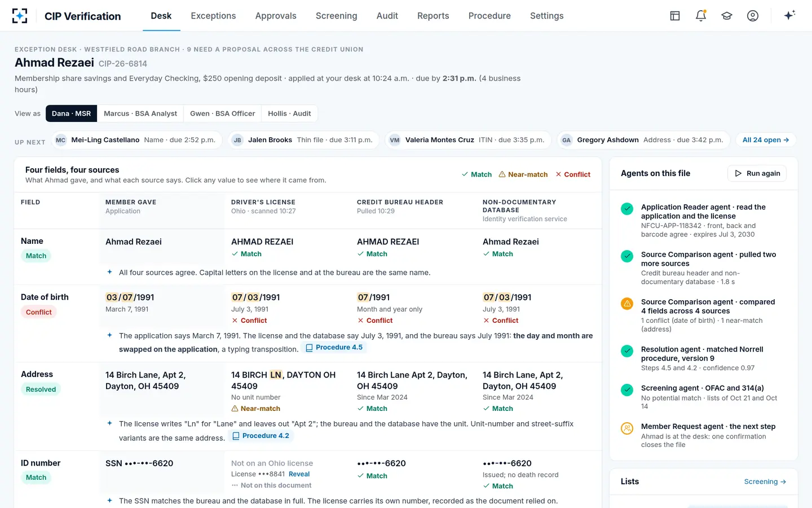
Task: Open the user profile icon
Action: pyautogui.click(x=753, y=16)
